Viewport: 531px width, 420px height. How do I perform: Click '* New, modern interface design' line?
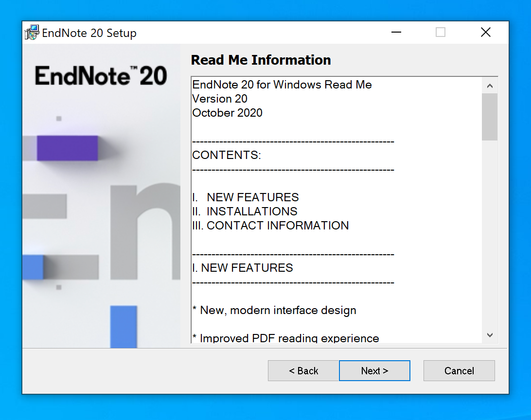coord(274,310)
